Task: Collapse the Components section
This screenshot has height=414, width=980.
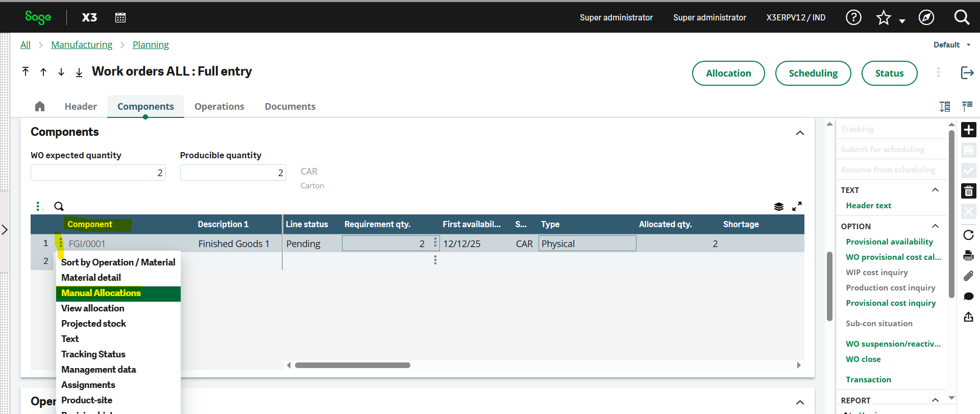Action: click(x=800, y=133)
